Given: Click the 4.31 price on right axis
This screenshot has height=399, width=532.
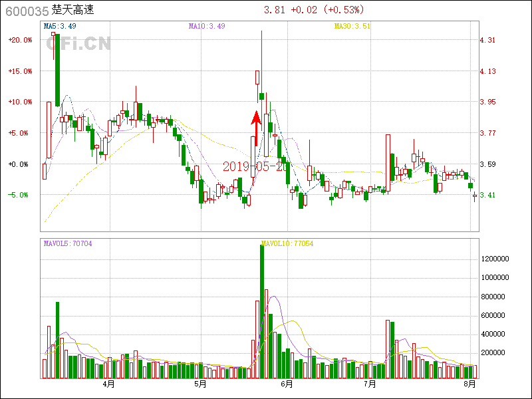Looking at the screenshot, I should [x=487, y=40].
